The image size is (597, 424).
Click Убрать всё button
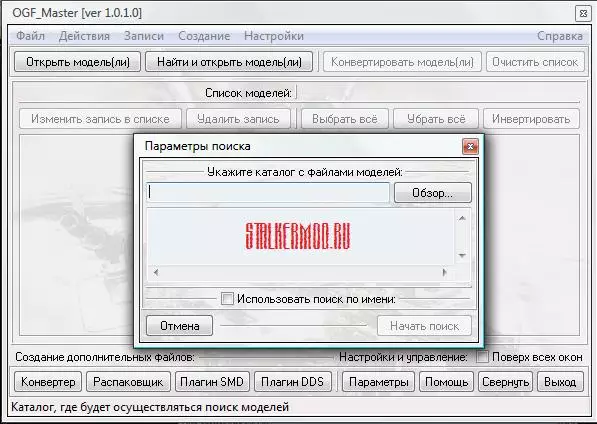coord(436,119)
